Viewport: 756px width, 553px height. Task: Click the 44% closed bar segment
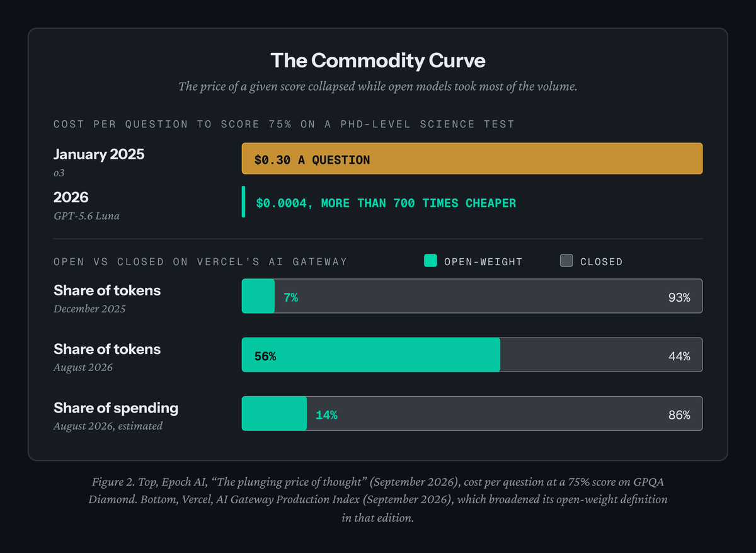(x=601, y=355)
